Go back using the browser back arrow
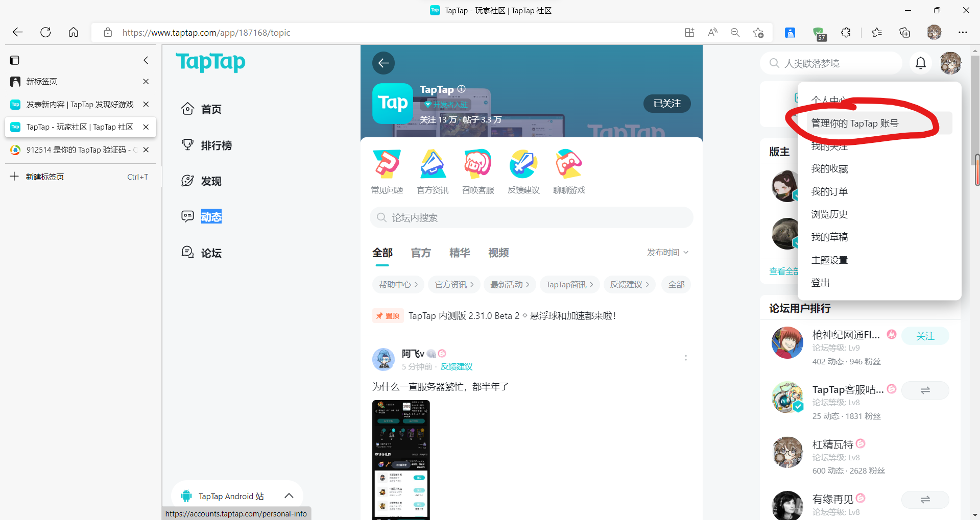The height and width of the screenshot is (520, 980). click(18, 33)
